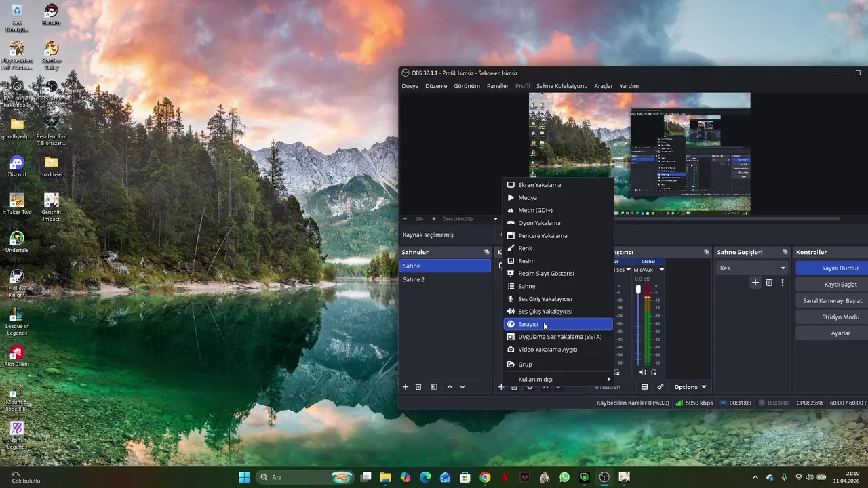Click the Grup folder icon in the menu
868x488 pixels.
click(511, 364)
